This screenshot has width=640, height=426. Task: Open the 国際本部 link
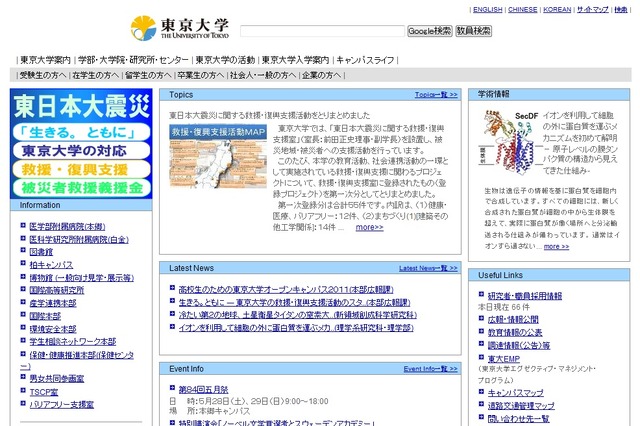pos(45,316)
